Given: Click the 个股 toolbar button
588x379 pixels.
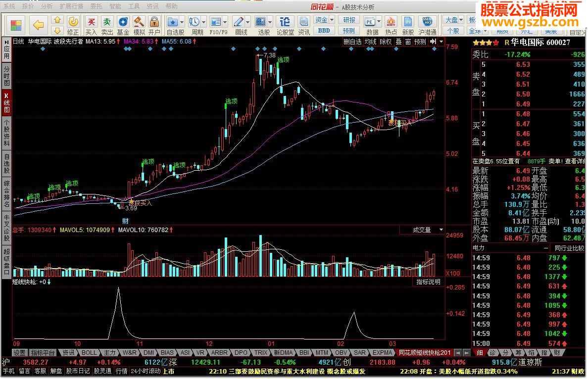Looking at the screenshot, I should (453, 30).
